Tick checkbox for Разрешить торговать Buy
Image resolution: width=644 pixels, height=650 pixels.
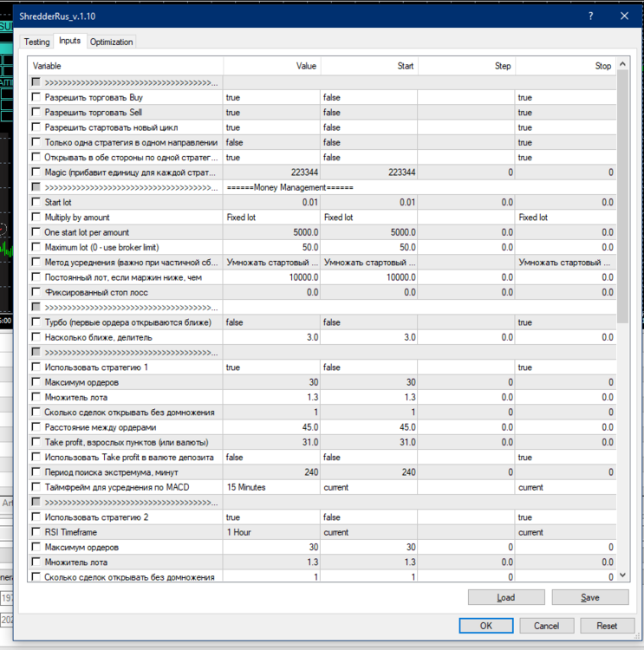36,97
